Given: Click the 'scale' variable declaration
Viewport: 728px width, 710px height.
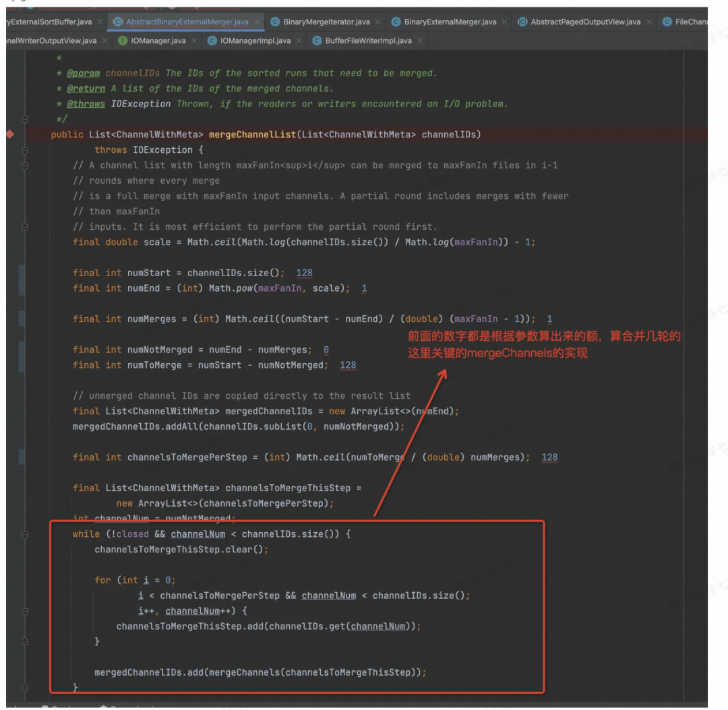Looking at the screenshot, I should [157, 243].
